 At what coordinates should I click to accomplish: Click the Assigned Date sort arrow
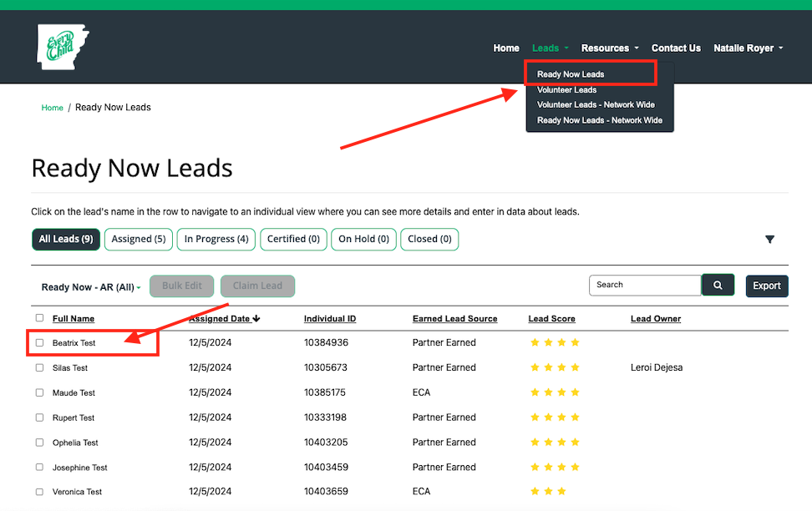tap(256, 318)
